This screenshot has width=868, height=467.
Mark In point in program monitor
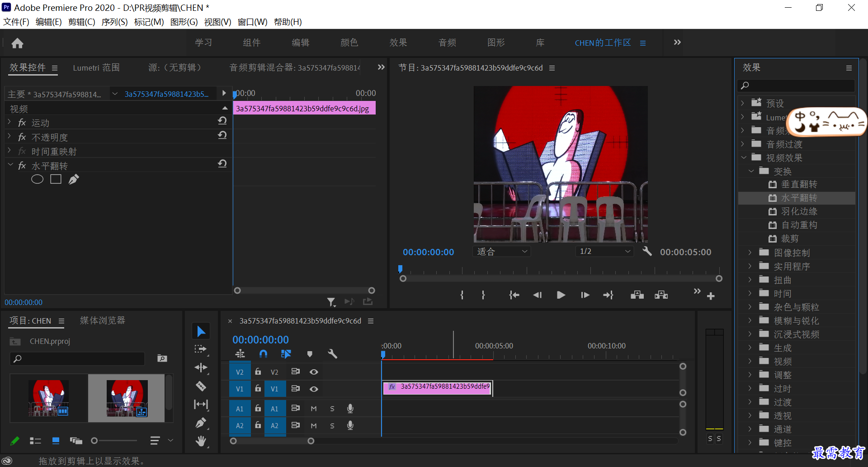tap(462, 295)
